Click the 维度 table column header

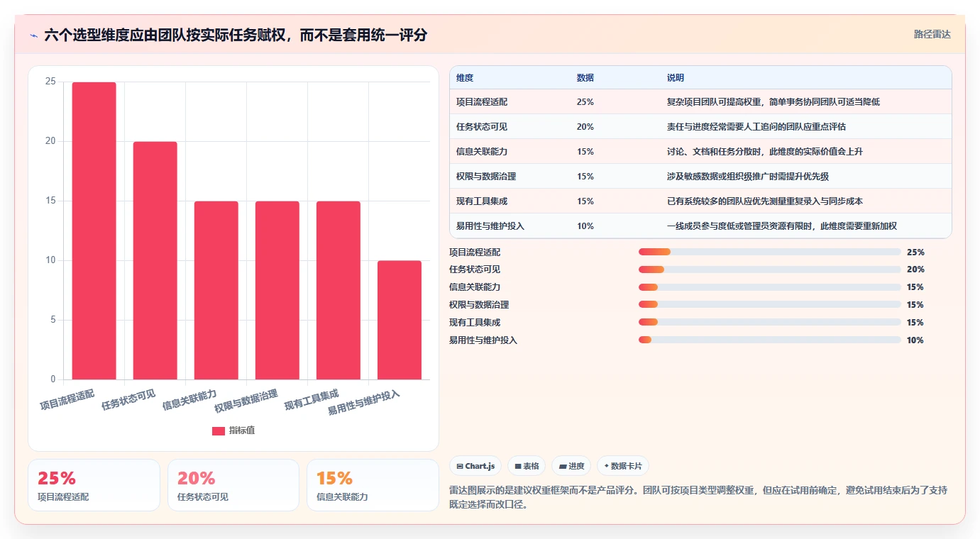465,77
